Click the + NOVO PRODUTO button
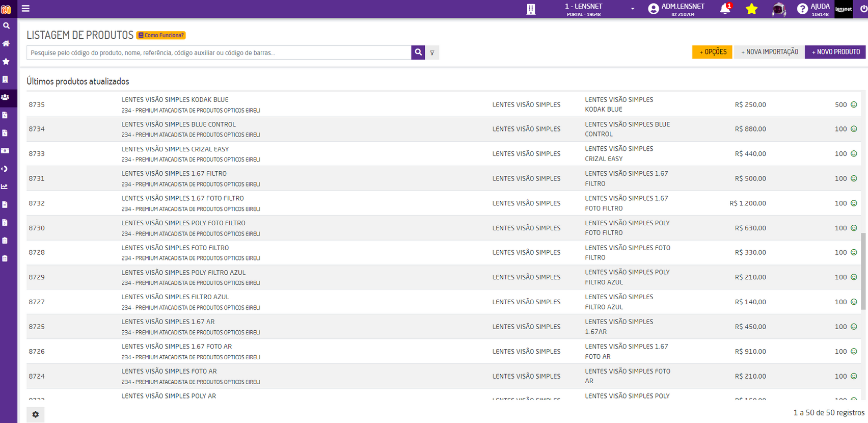Viewport: 868px width, 423px height. click(835, 52)
